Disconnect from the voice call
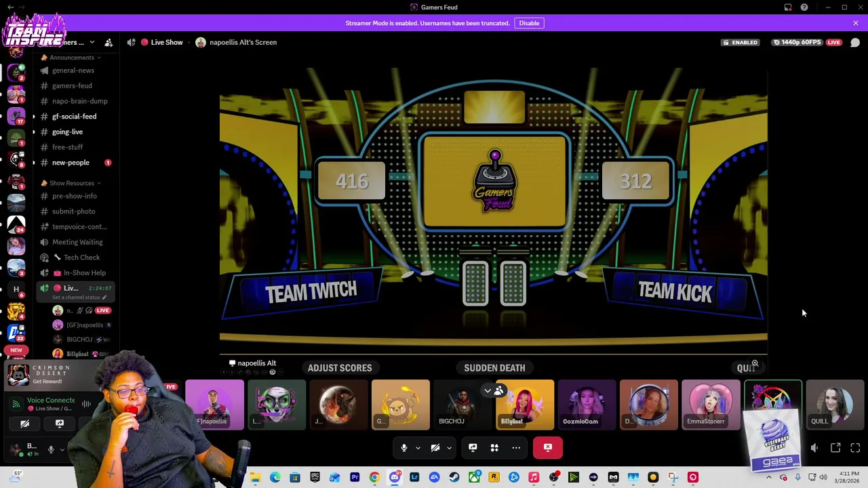Screen dimensions: 868x488 click(x=548, y=447)
